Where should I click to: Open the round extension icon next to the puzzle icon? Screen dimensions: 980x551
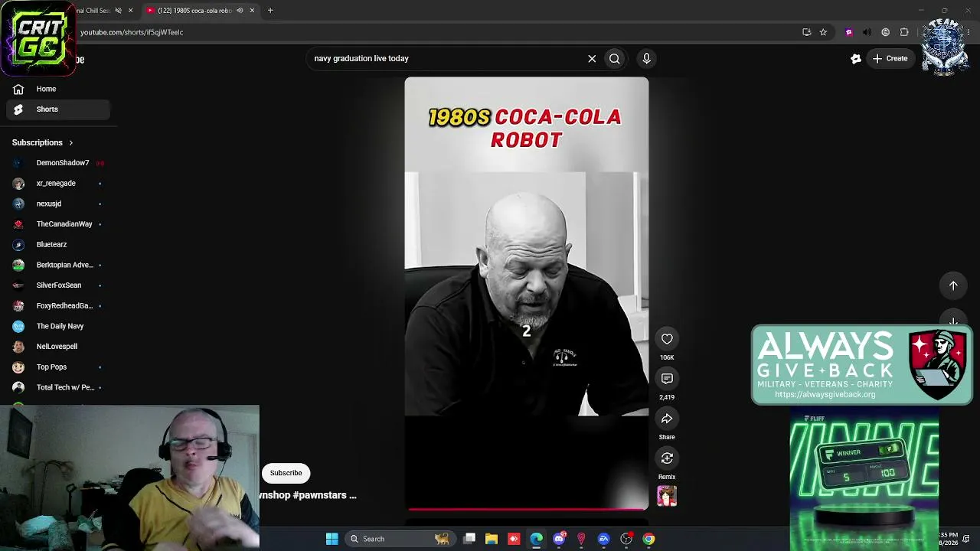click(886, 32)
